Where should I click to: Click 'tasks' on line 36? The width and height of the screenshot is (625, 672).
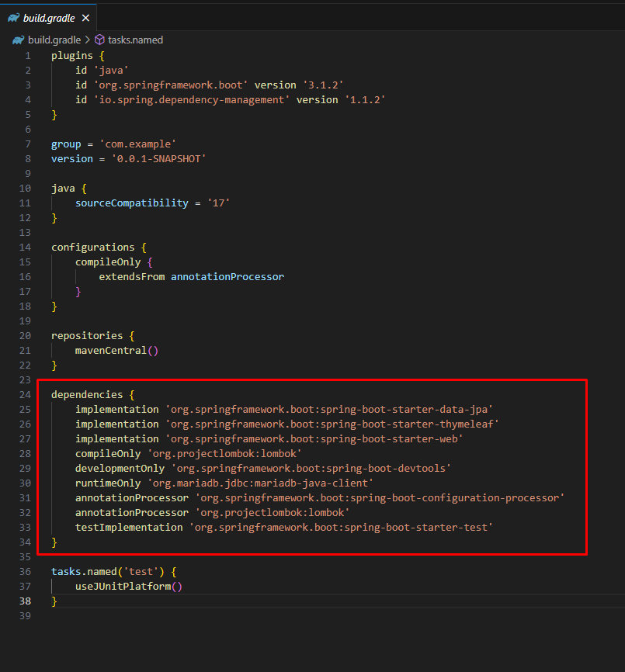click(x=66, y=572)
